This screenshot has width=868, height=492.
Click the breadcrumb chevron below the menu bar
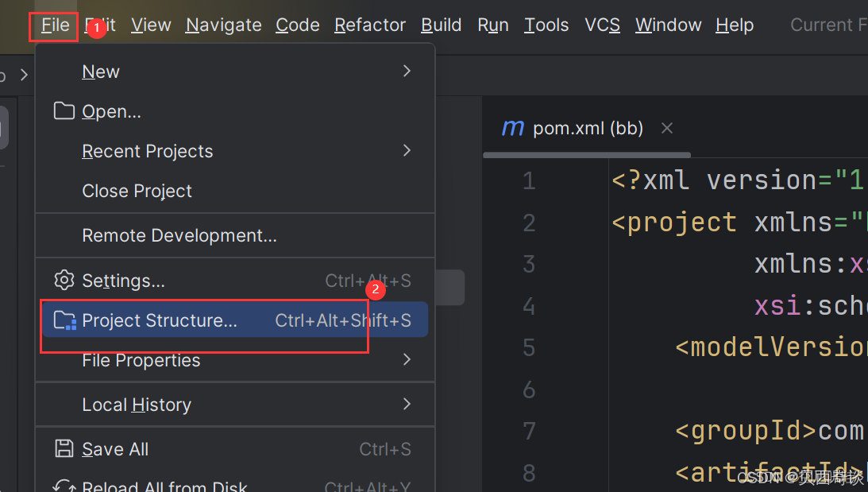click(x=24, y=75)
